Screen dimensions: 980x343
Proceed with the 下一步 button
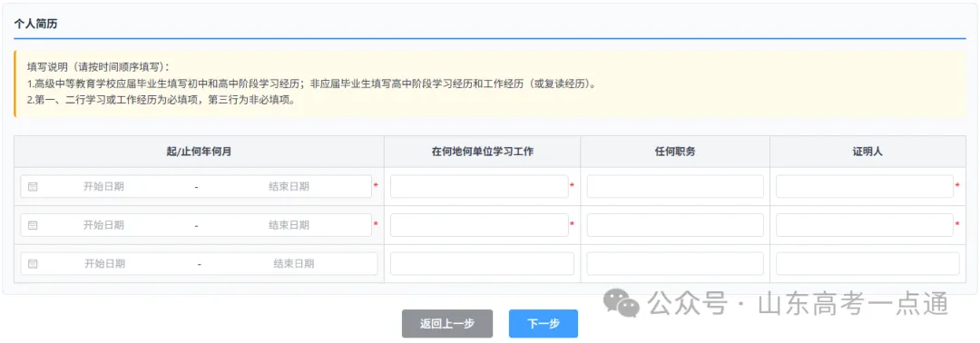pyautogui.click(x=544, y=324)
